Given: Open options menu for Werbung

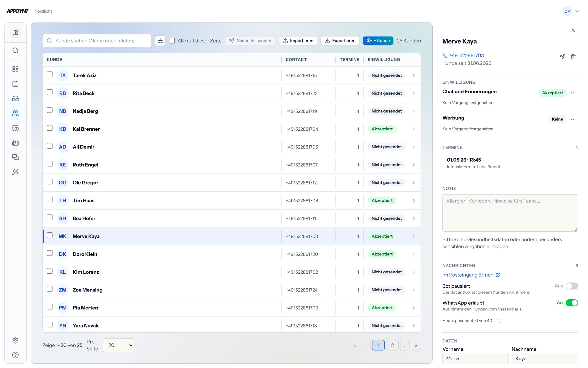Looking at the screenshot, I should point(573,119).
